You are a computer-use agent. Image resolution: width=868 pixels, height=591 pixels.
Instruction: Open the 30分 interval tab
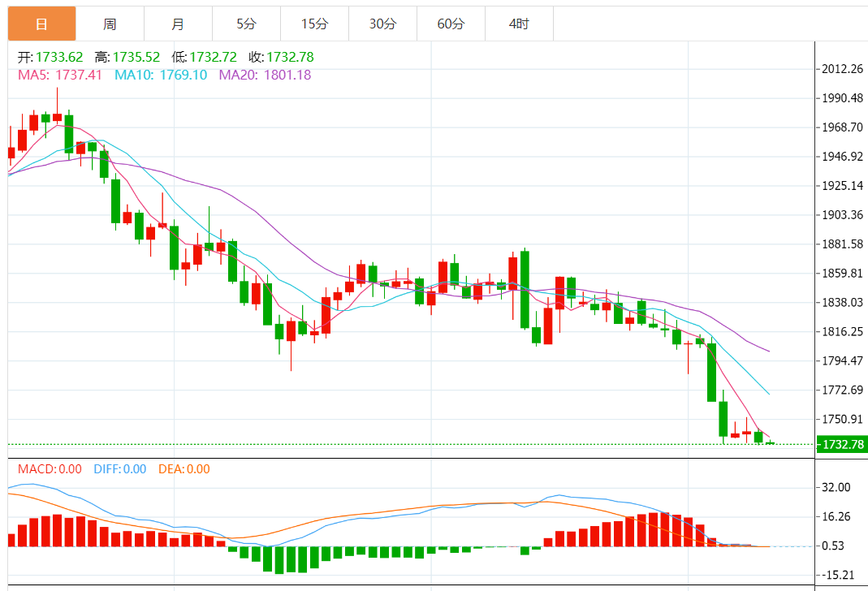[382, 24]
